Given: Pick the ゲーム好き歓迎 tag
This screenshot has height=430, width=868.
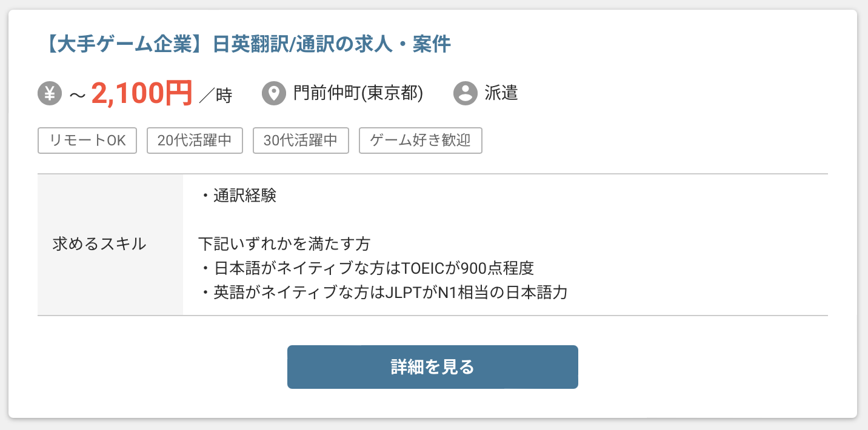Looking at the screenshot, I should [420, 141].
